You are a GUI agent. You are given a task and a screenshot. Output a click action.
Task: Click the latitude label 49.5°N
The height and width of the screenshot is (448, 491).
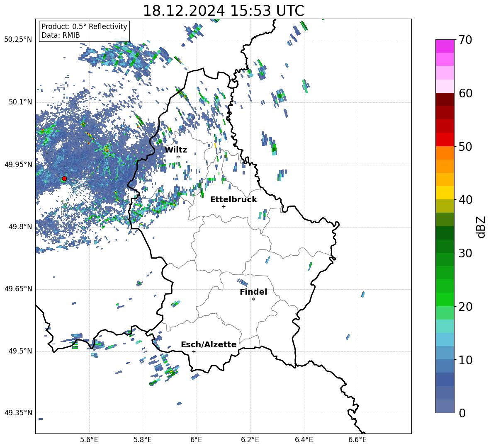point(20,351)
